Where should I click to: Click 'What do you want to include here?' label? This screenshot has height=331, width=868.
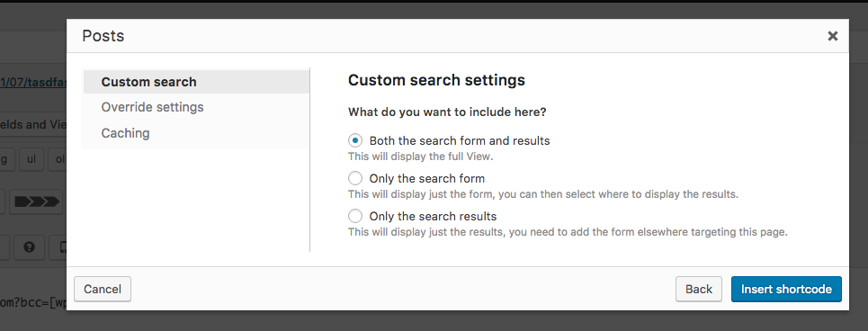click(447, 112)
